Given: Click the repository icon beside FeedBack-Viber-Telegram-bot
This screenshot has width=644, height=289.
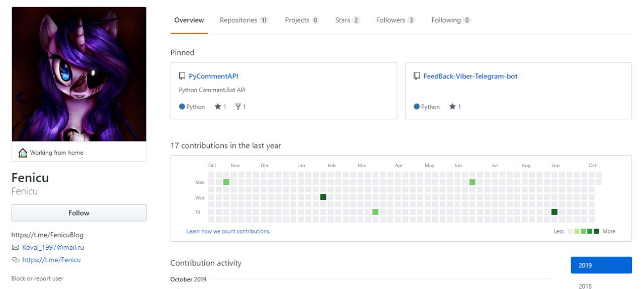Looking at the screenshot, I should (x=417, y=76).
